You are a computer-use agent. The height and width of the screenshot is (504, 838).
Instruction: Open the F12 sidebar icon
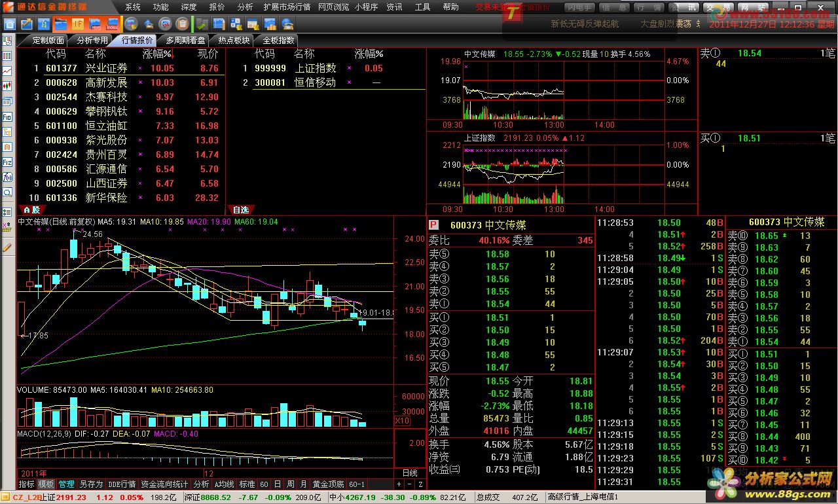[x=7, y=162]
